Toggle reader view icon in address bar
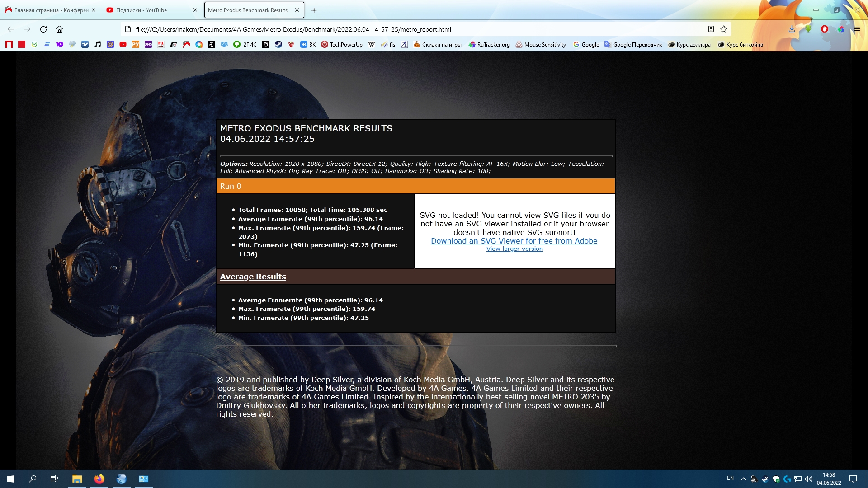This screenshot has height=488, width=868. [x=711, y=29]
